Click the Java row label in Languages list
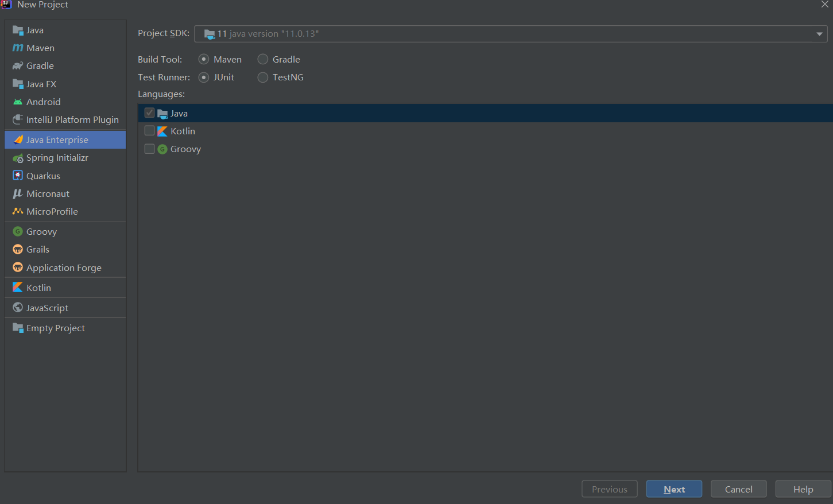Screen dimensions: 833x504 coord(179,114)
